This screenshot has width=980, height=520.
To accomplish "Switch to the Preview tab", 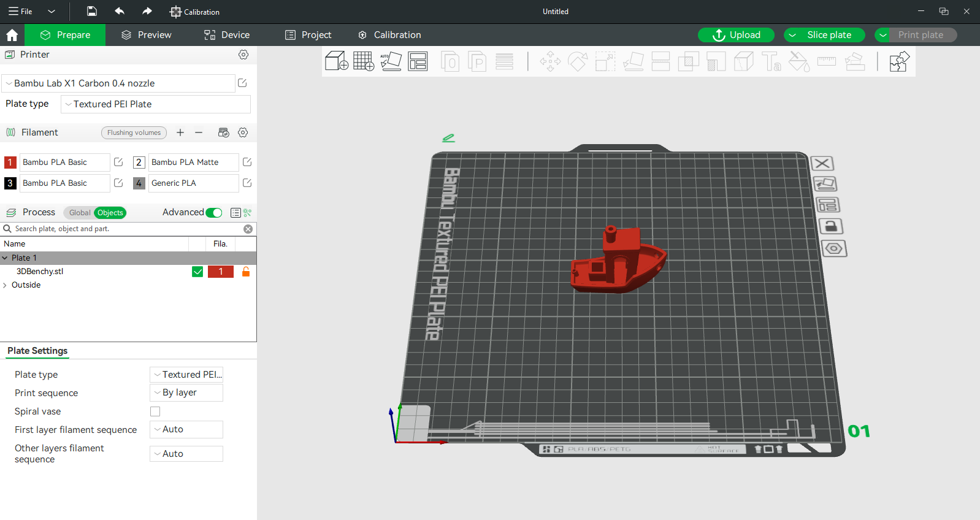I will pos(147,35).
